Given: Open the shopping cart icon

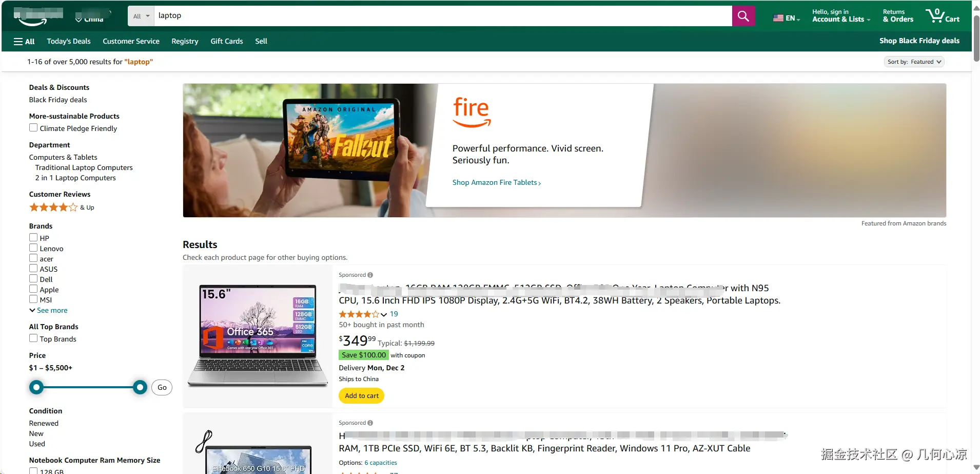Looking at the screenshot, I should [x=942, y=15].
